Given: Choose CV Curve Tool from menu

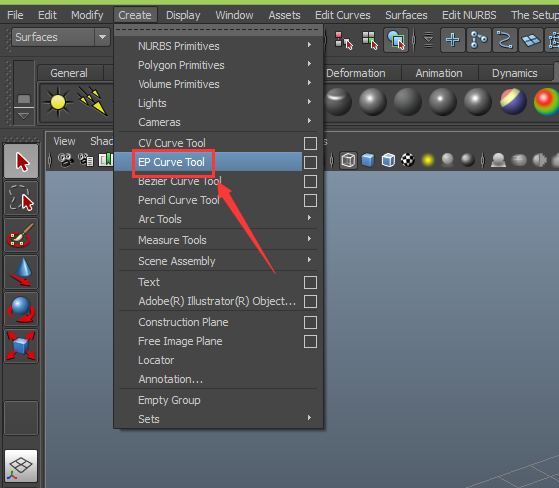Looking at the screenshot, I should (x=208, y=143).
